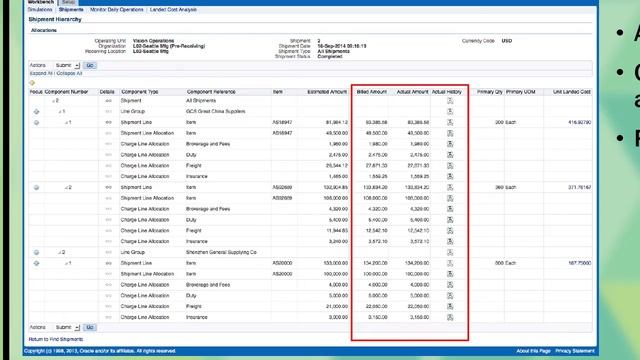
Task: Open Landed Cost Analysis subtab
Action: tap(173, 9)
